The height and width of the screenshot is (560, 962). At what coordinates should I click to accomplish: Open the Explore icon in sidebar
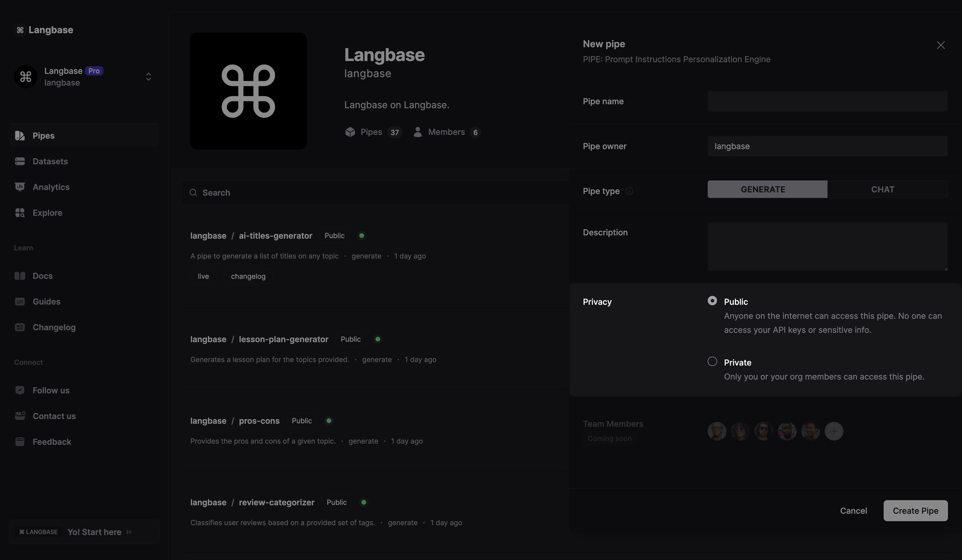(x=20, y=213)
